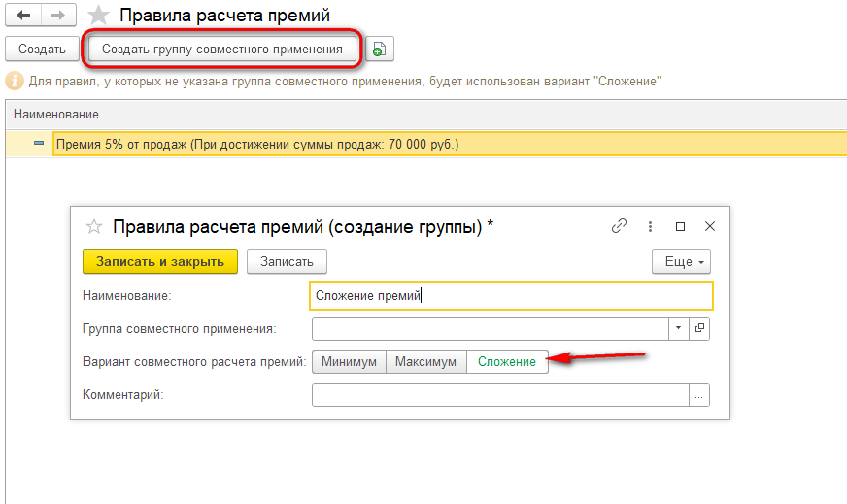The height and width of the screenshot is (504, 847).
Task: Add page to favorites via gray star
Action: 98,16
